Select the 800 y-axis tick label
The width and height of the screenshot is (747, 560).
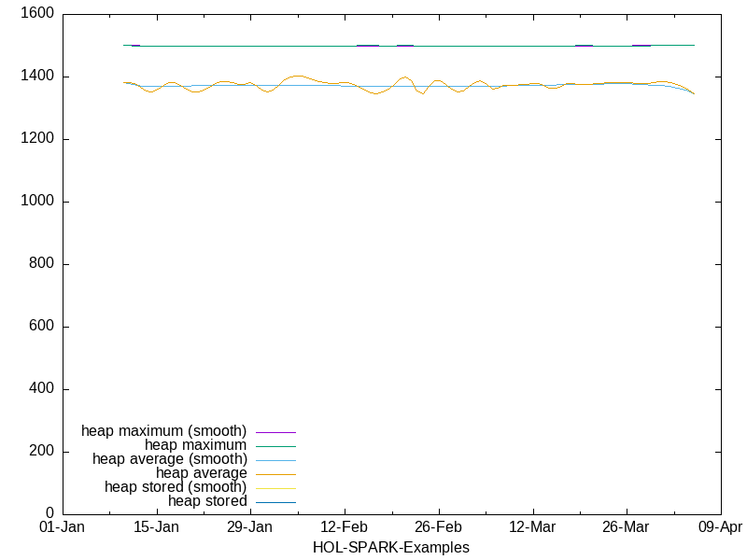[x=40, y=264]
